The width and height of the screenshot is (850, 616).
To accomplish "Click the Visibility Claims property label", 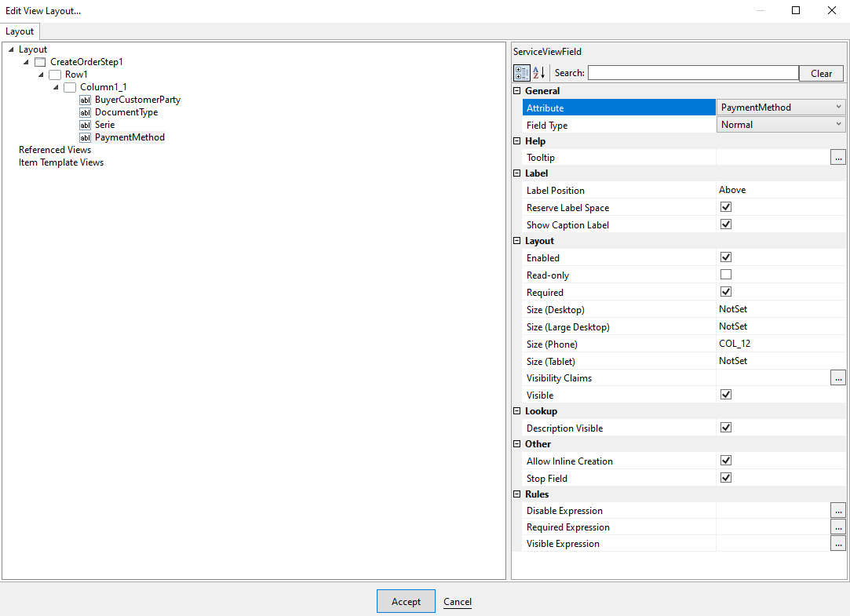I will (x=559, y=378).
